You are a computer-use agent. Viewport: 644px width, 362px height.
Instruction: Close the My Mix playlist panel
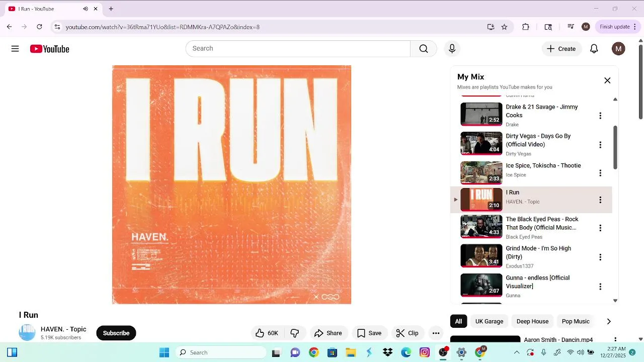607,80
